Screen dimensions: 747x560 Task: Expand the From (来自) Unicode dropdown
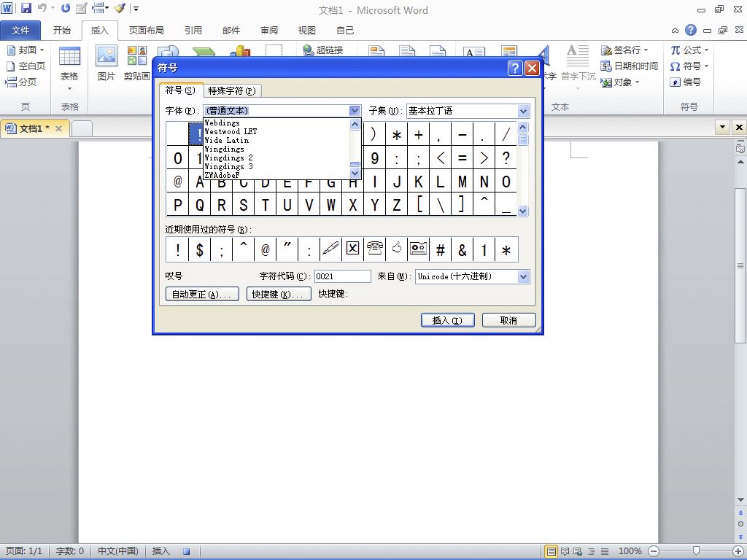[x=523, y=276]
